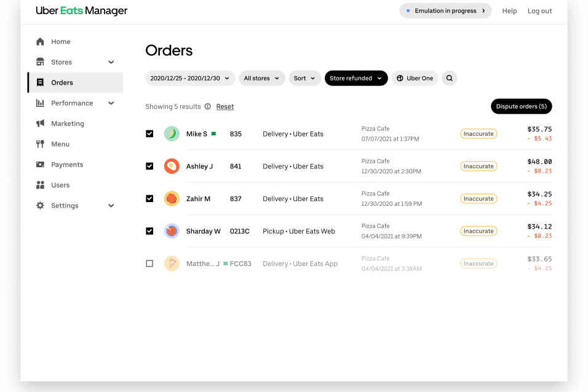Viewport: 588px width, 392px height.
Task: Open the Sort dropdown
Action: pos(304,78)
